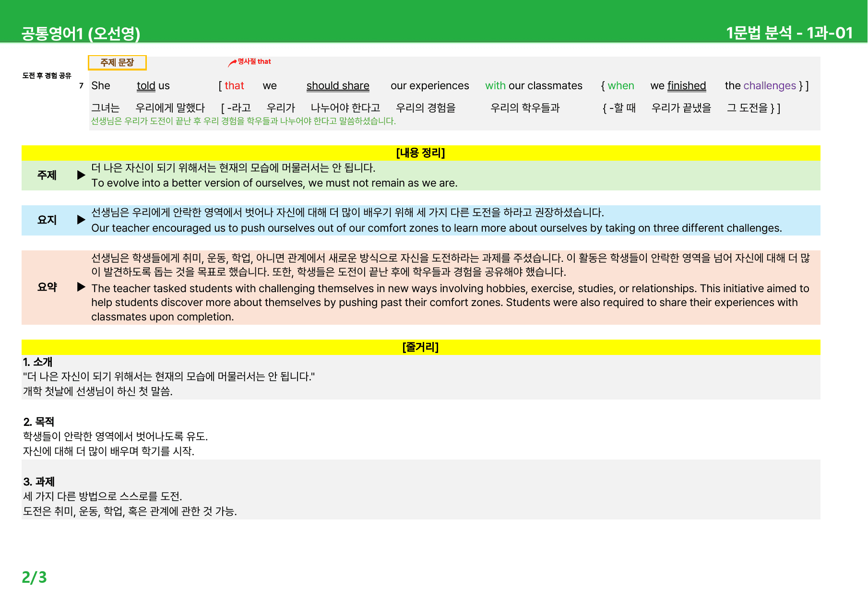
Task: Click the 주제 row label
Action: [47, 175]
